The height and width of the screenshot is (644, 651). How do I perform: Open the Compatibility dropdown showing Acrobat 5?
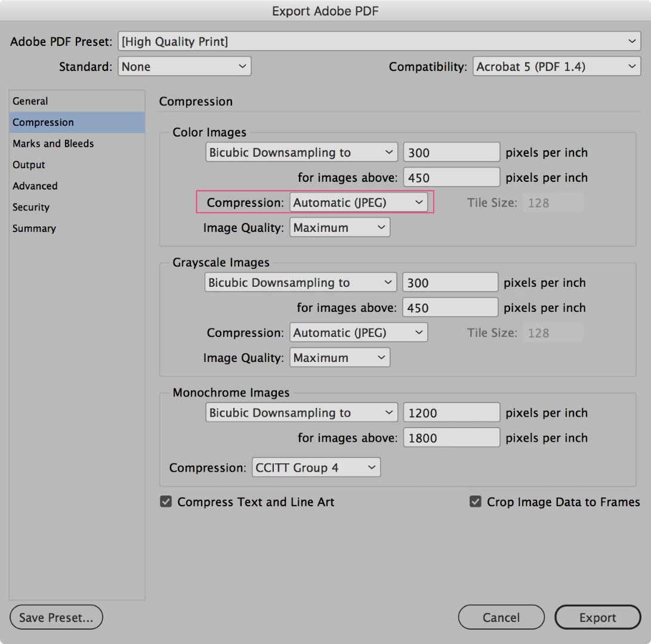pos(556,66)
